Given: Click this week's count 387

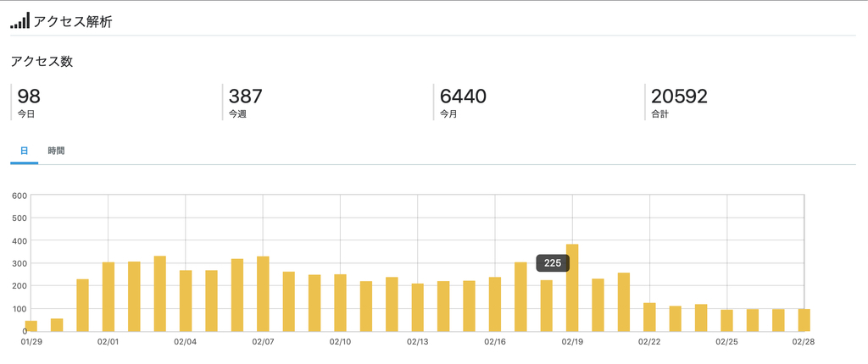Looking at the screenshot, I should coord(245,97).
